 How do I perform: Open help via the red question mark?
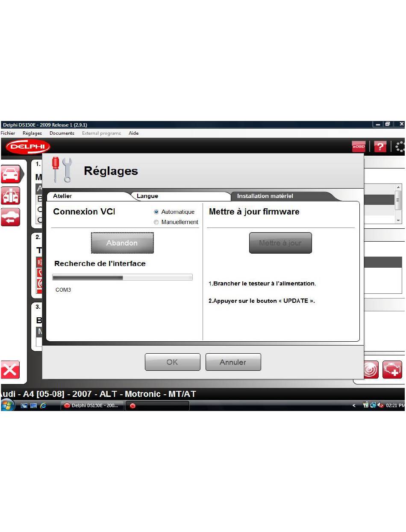pyautogui.click(x=380, y=147)
